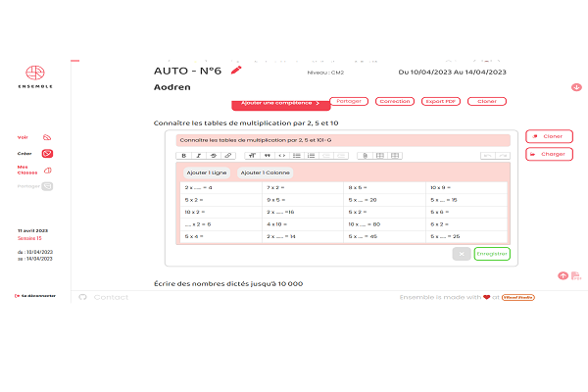This screenshot has height=392, width=588.
Task: Click the table cell "10 x 9 ="
Action: (x=466, y=187)
